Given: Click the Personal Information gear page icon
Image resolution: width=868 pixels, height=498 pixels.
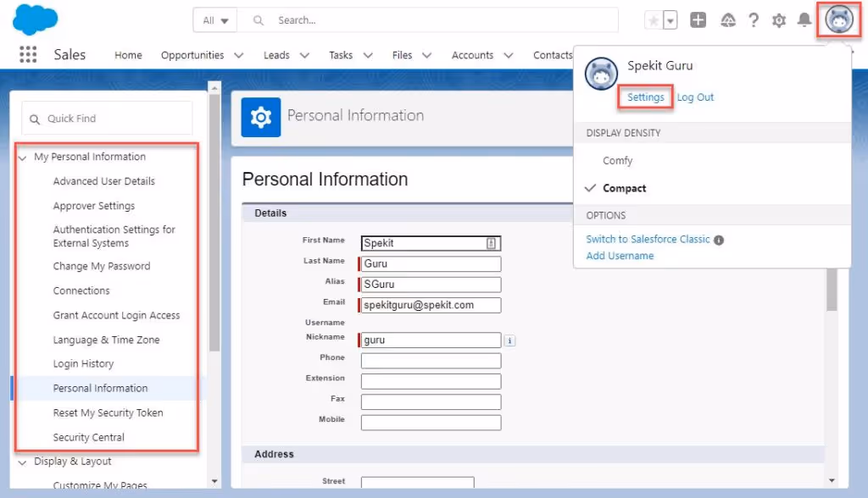Looking at the screenshot, I should click(x=261, y=118).
